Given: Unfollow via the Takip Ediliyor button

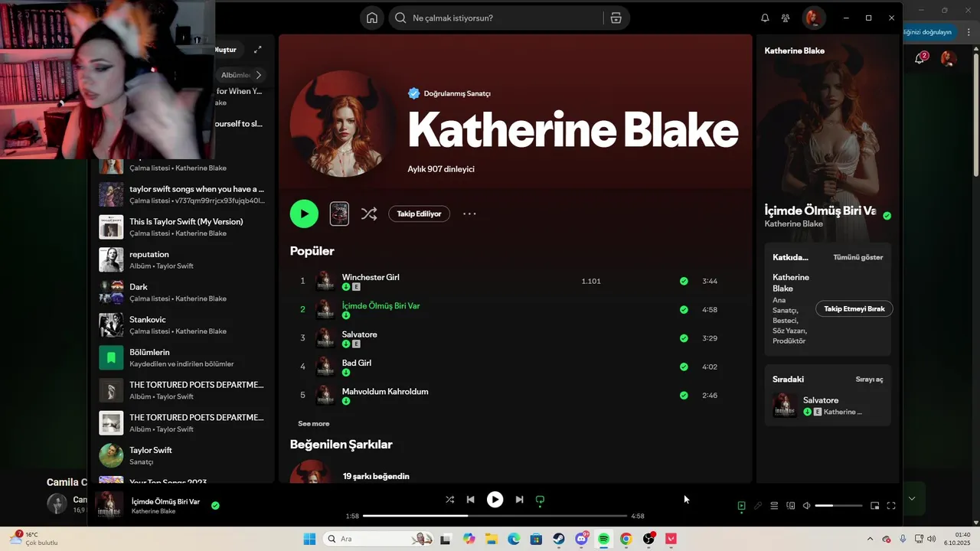Looking at the screenshot, I should coord(419,214).
